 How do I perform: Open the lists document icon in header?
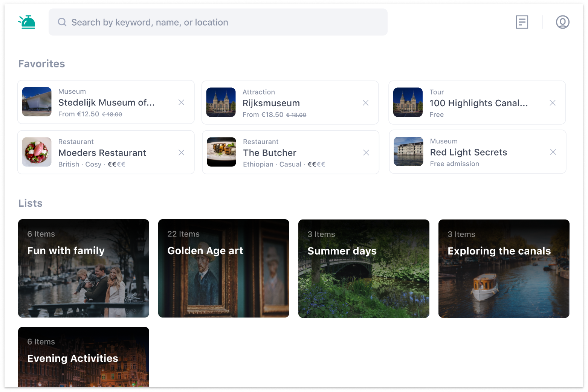click(522, 22)
